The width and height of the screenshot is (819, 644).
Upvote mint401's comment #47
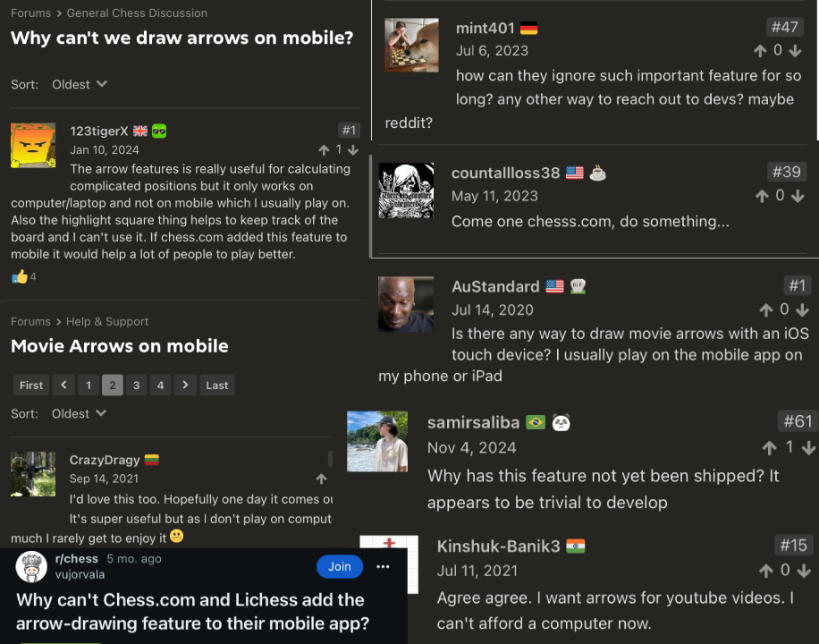coord(760,51)
